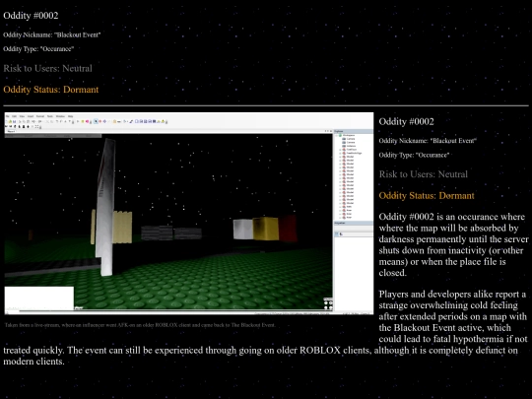Click the 'Taken from a live-stream' caption
532x399 pixels.
[x=140, y=325]
